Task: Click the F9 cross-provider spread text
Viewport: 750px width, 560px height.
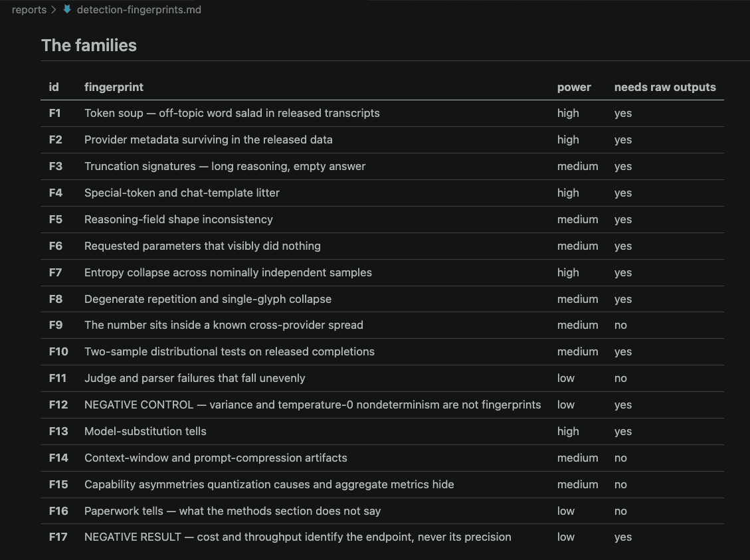Action: point(223,326)
